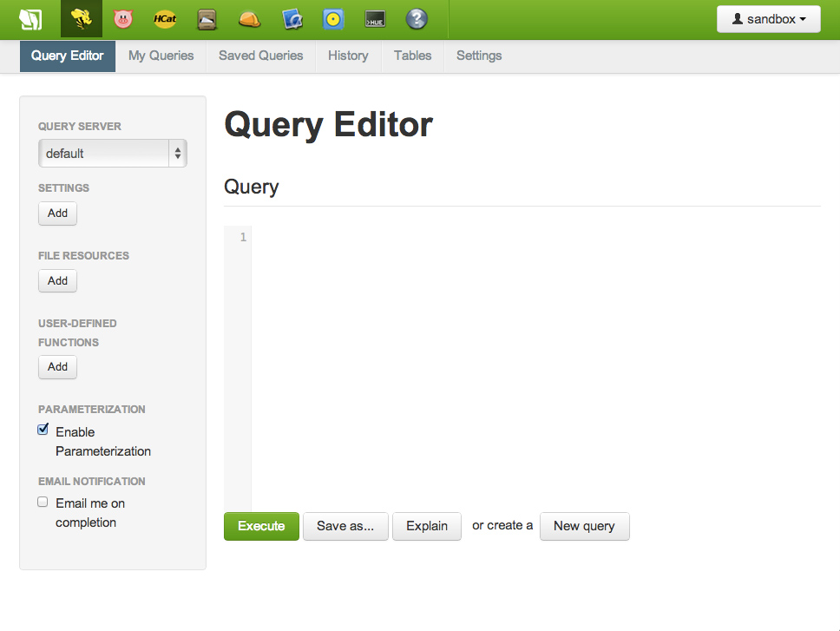Screen dimensions: 840x631
Task: Open the Beeswax query editor icon
Action: point(82,19)
